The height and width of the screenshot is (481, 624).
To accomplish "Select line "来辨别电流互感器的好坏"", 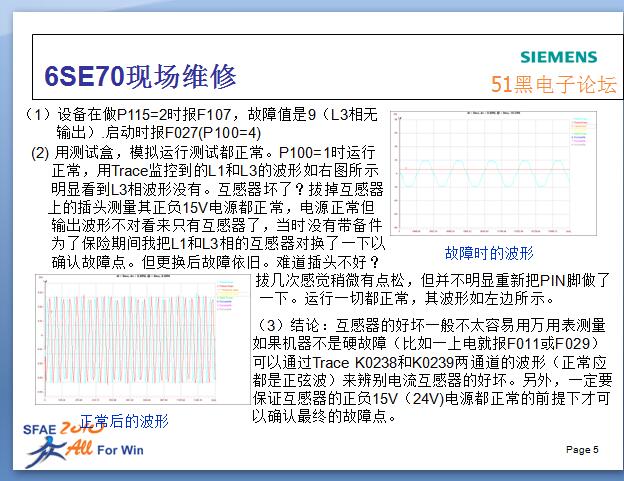I will 424,380.
